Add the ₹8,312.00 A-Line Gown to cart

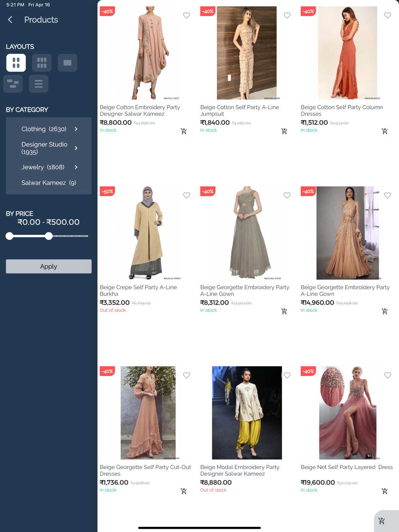click(284, 311)
